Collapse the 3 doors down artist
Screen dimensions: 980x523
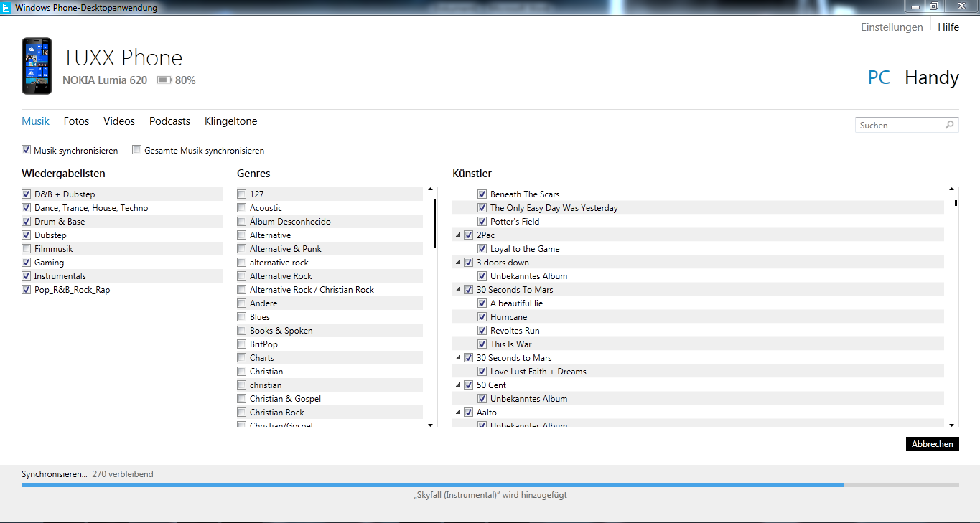[x=458, y=263]
